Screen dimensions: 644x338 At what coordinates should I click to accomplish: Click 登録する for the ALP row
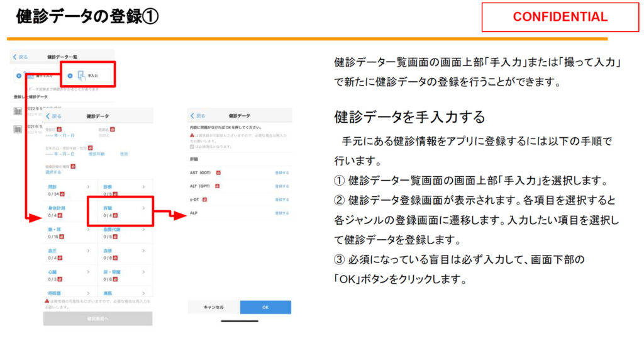click(282, 213)
